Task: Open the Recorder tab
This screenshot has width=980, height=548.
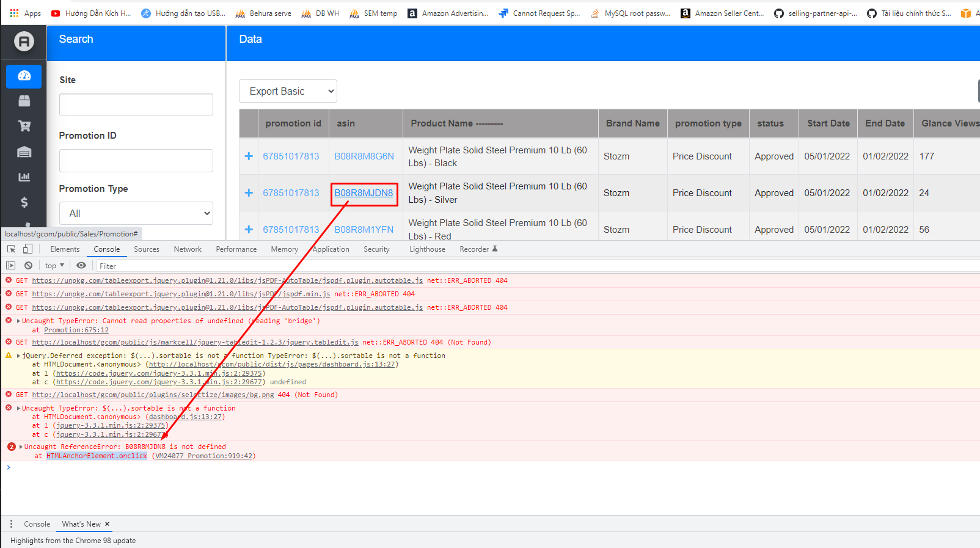Action: coord(478,249)
